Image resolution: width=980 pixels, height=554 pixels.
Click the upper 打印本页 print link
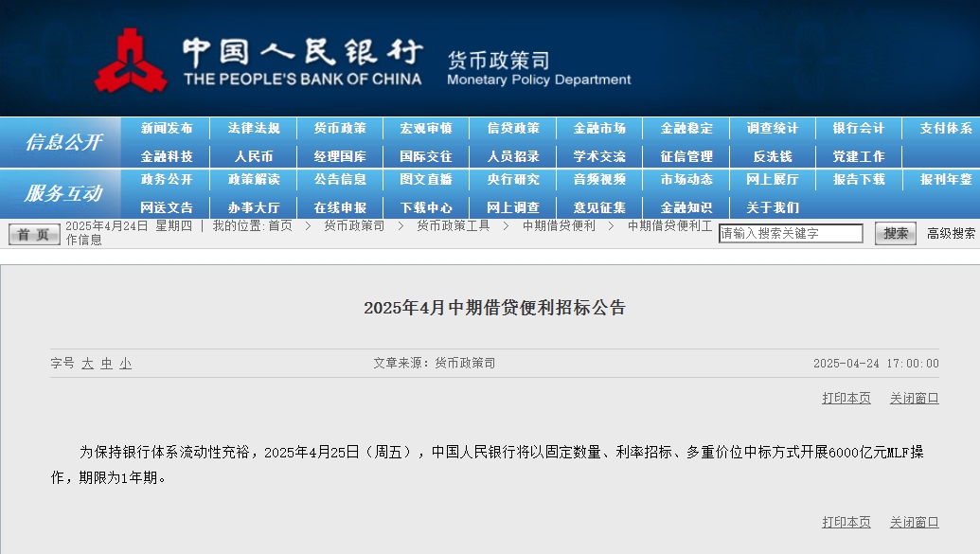point(846,399)
